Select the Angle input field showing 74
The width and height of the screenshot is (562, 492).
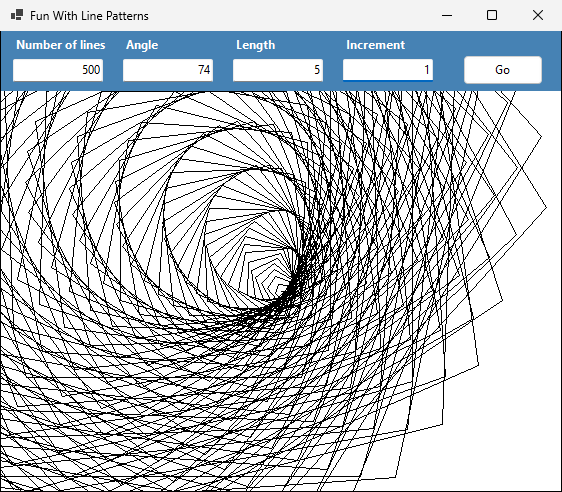[168, 70]
